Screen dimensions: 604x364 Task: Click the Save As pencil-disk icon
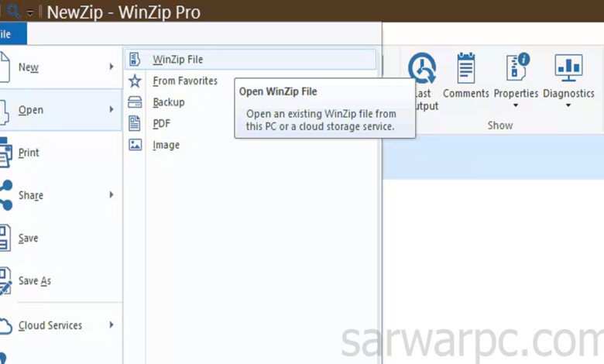pos(5,282)
